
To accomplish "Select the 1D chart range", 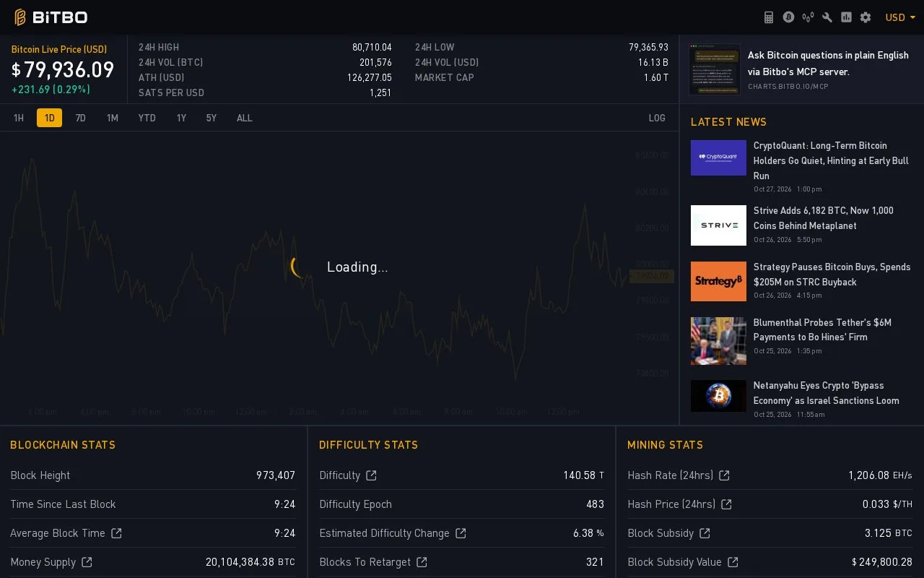I will click(49, 118).
